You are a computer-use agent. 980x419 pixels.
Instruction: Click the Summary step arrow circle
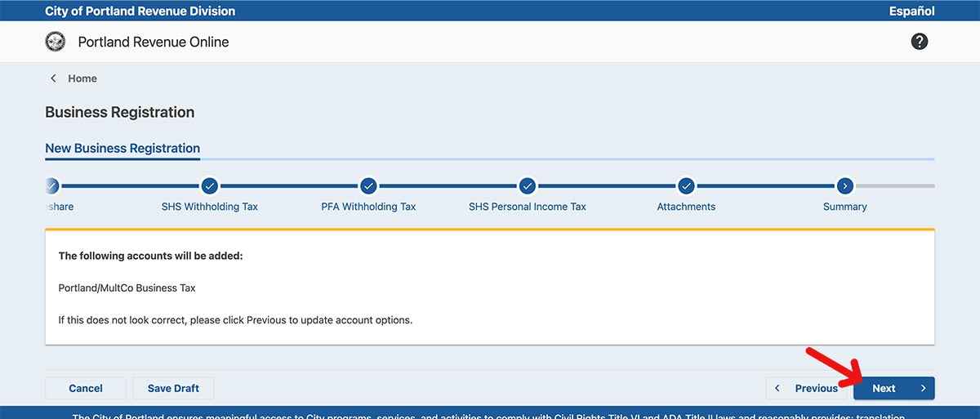(844, 185)
